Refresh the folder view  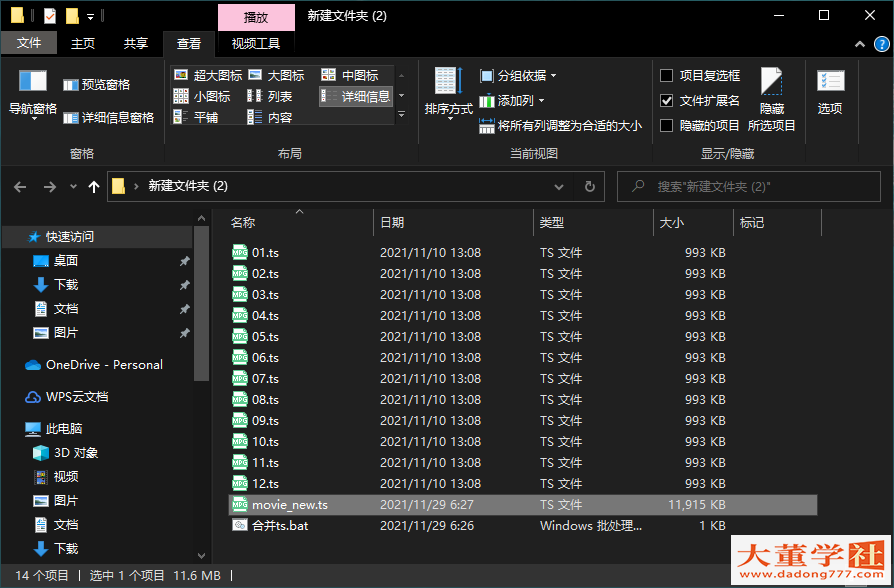[589, 186]
